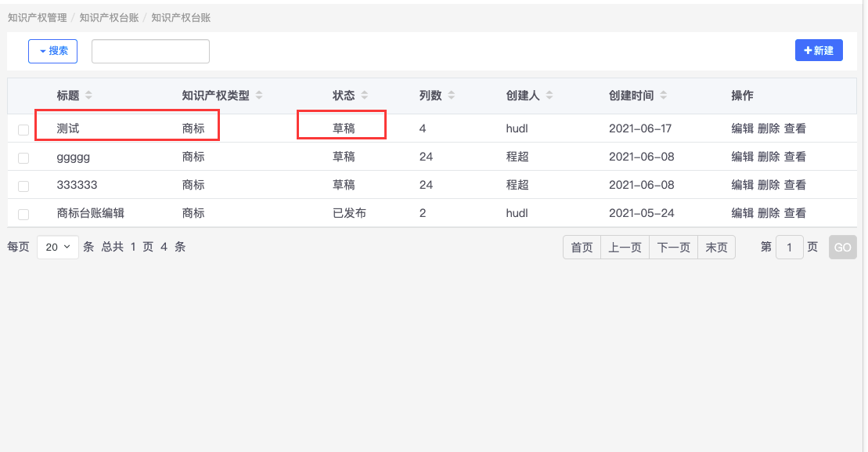Image resolution: width=868 pixels, height=452 pixels.
Task: Click 编辑 for the 测试 row
Action: click(x=742, y=128)
